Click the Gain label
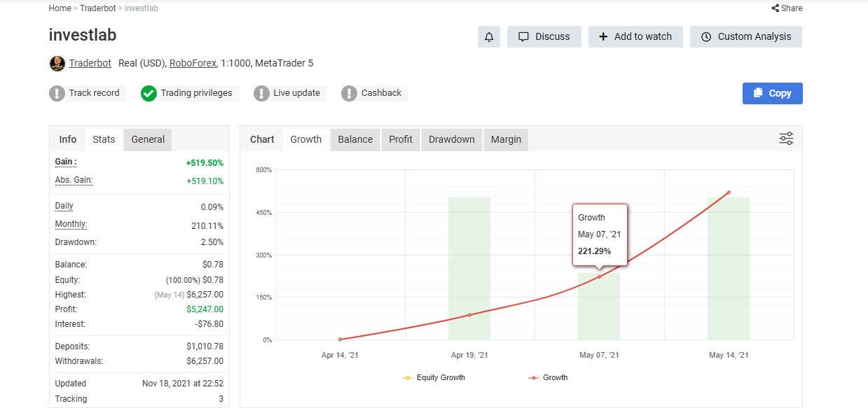 [x=66, y=162]
